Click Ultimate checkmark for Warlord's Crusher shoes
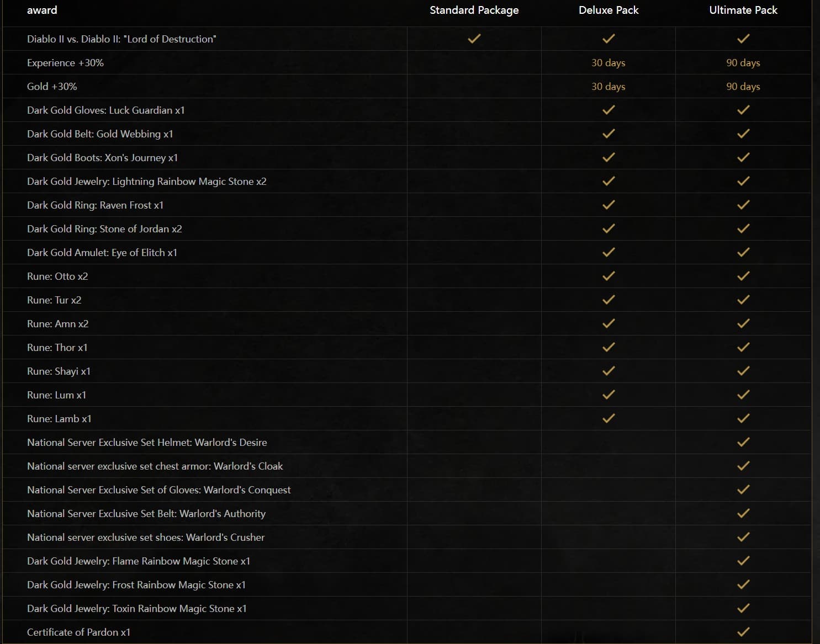This screenshot has height=644, width=820. (743, 537)
